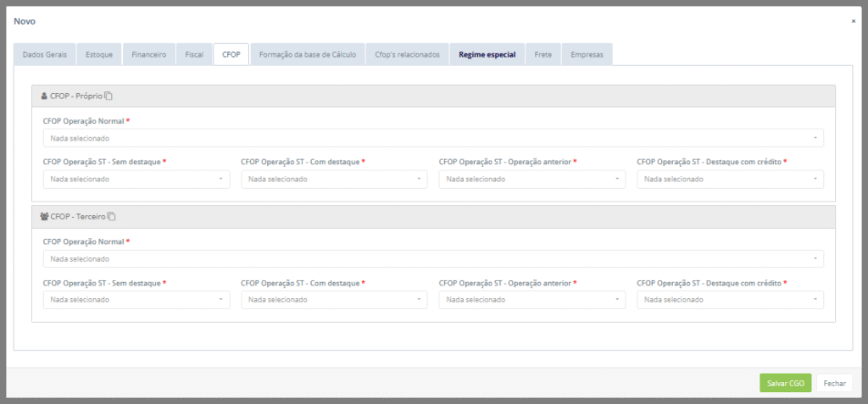Close the Novo dialog with X
Screen dimensions: 868x404
tap(853, 21)
